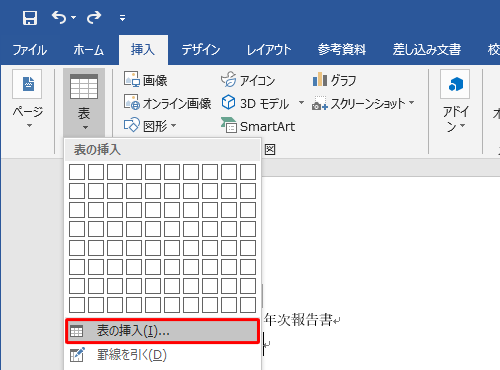
Task: Click bottom-right cell of table grid
Action: (248, 305)
